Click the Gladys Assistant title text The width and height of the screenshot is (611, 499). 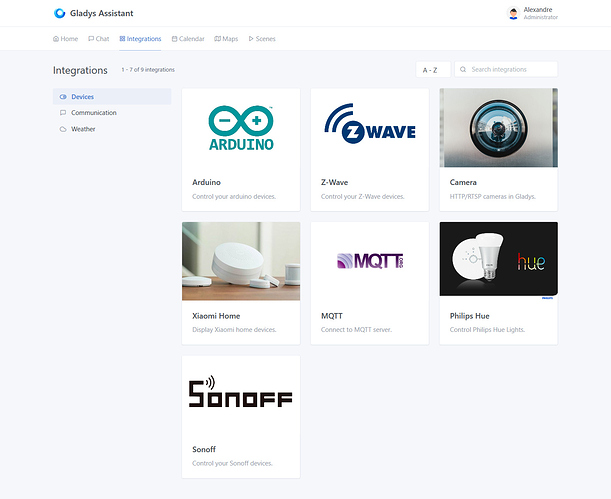point(102,13)
